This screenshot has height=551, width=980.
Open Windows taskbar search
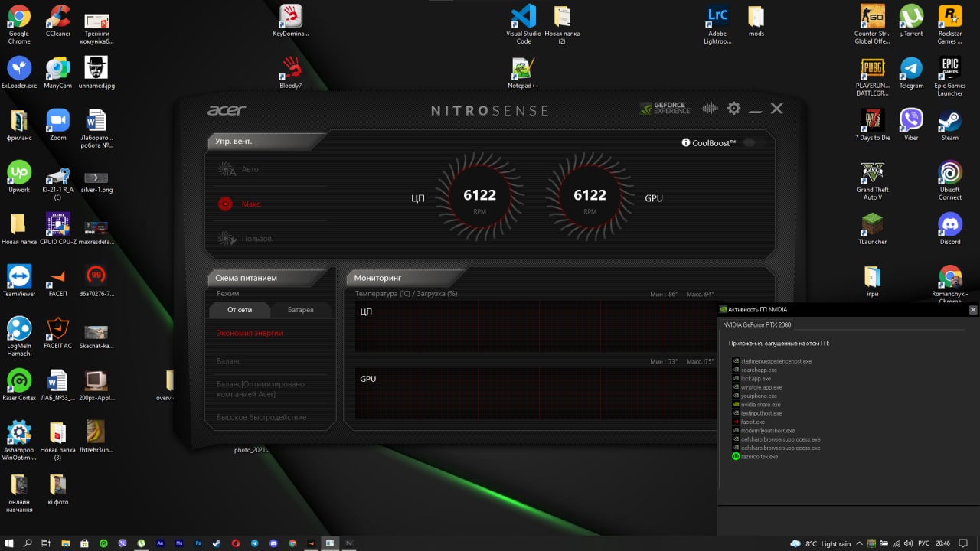(28, 543)
